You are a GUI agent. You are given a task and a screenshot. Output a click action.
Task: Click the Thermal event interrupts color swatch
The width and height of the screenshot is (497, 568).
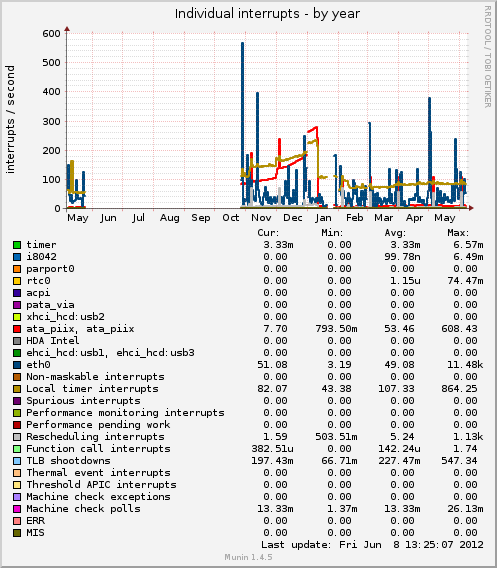17,473
